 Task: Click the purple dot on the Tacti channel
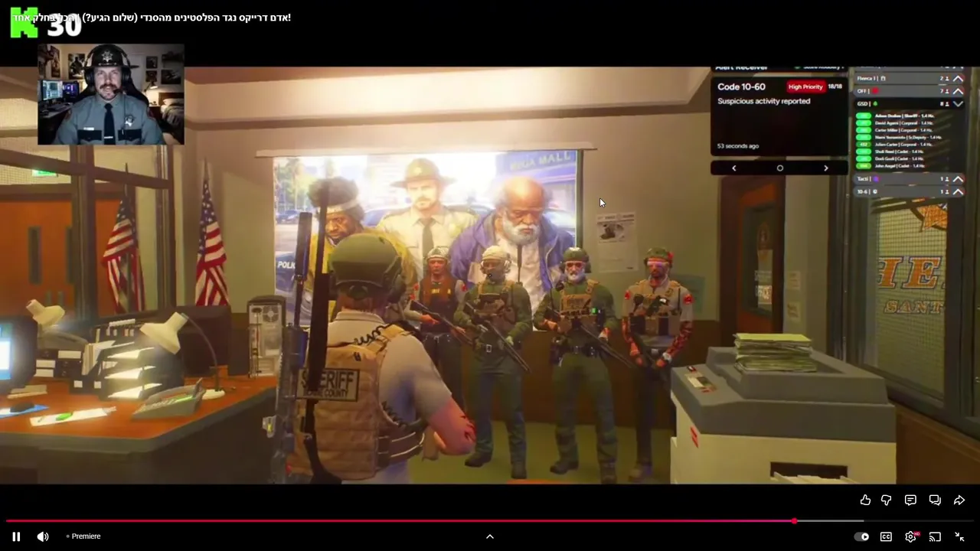click(876, 179)
